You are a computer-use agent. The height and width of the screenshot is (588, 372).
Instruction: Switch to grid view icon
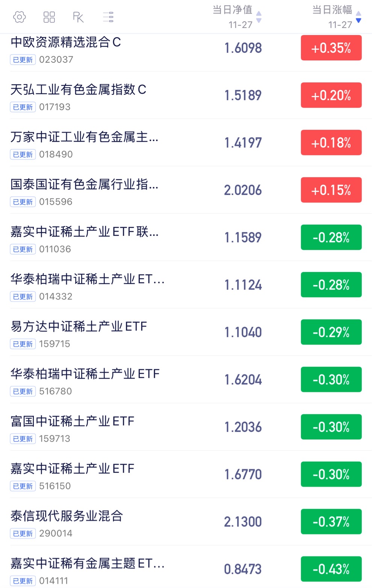(49, 17)
